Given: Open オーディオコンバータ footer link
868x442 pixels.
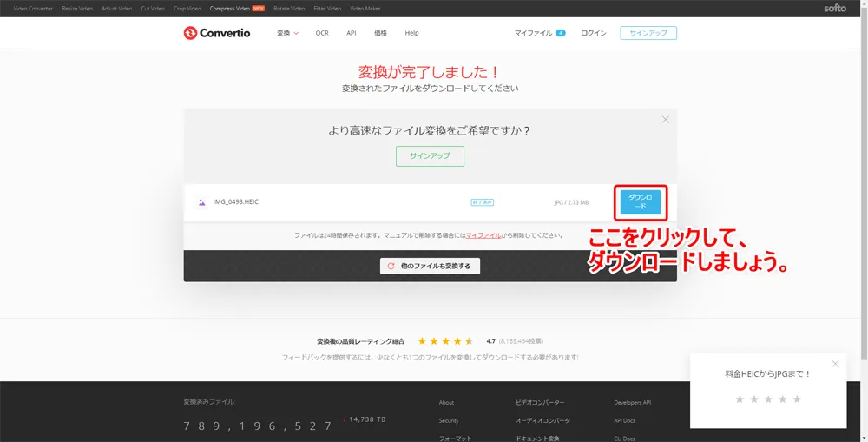Looking at the screenshot, I should 543,421.
